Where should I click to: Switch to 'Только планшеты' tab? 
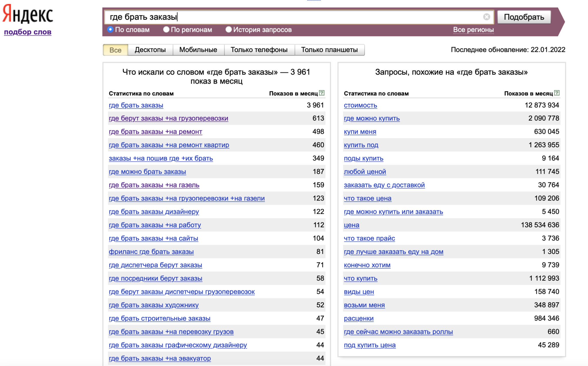click(329, 50)
